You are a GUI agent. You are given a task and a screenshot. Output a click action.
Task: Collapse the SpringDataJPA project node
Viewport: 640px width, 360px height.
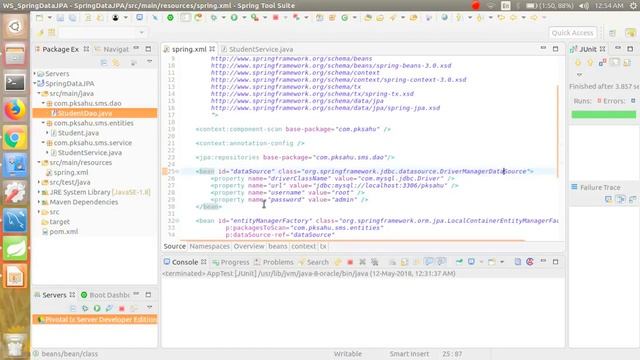[x=35, y=83]
